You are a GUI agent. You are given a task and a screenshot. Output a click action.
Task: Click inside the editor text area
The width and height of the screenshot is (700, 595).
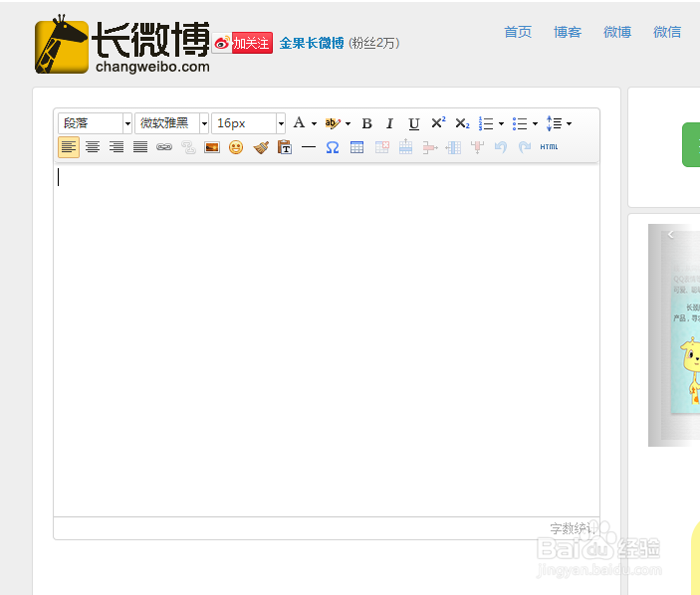click(x=327, y=340)
